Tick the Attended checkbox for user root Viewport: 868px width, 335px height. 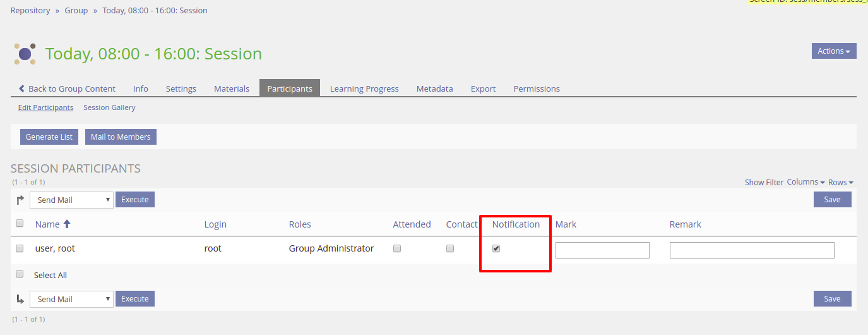397,248
